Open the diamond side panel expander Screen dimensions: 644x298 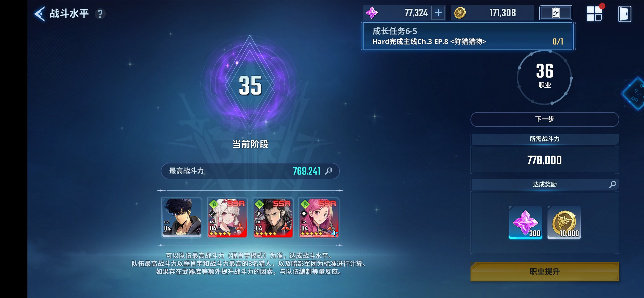(633, 93)
